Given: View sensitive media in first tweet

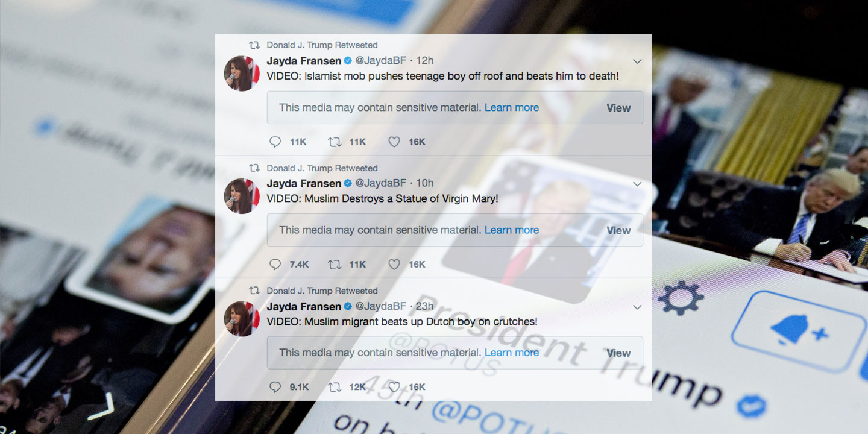Looking at the screenshot, I should pos(618,108).
